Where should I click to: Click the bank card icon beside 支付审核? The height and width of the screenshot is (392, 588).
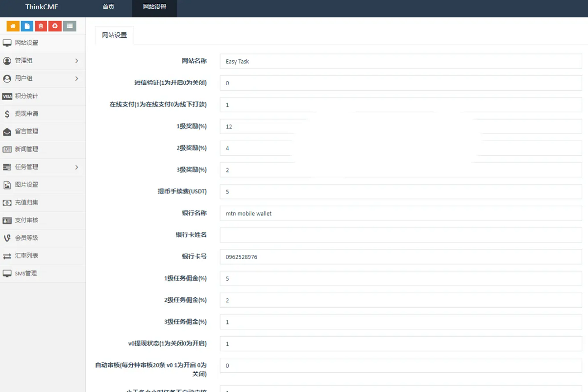(7, 220)
